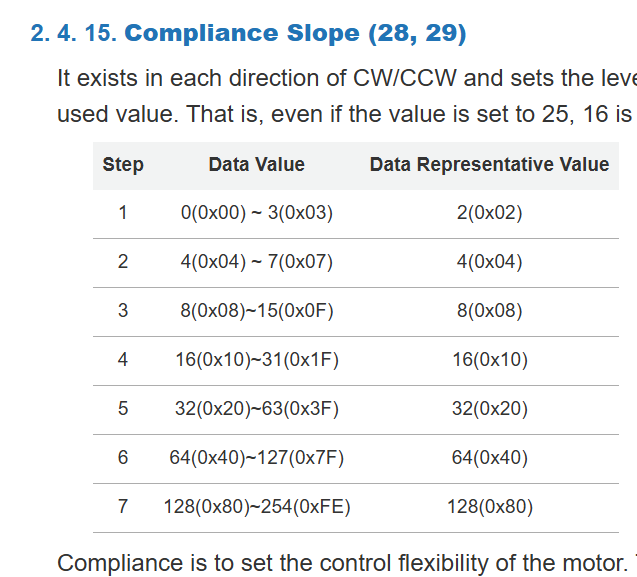Click the 64(0x40) representative value cell

(x=489, y=458)
